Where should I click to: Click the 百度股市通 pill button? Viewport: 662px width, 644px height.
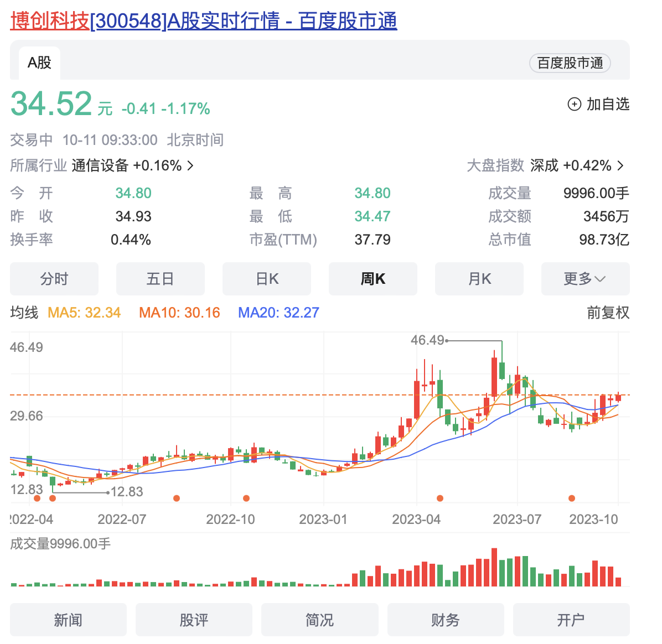570,63
